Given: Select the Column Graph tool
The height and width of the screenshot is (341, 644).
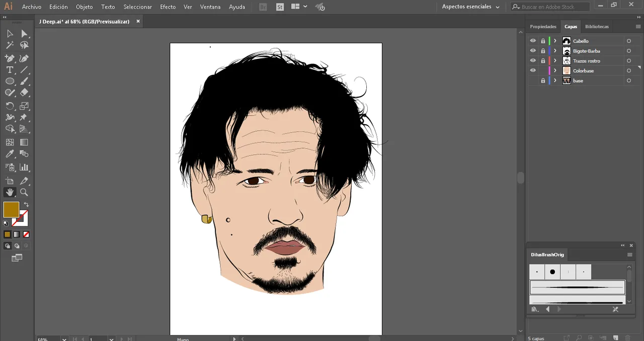Looking at the screenshot, I should coord(24,167).
